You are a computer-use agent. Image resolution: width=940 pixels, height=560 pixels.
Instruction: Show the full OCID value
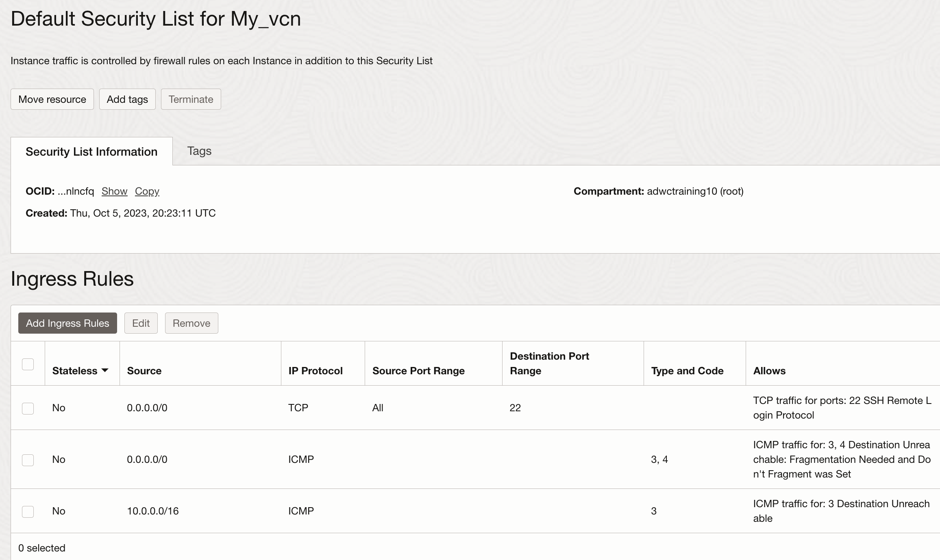tap(114, 191)
